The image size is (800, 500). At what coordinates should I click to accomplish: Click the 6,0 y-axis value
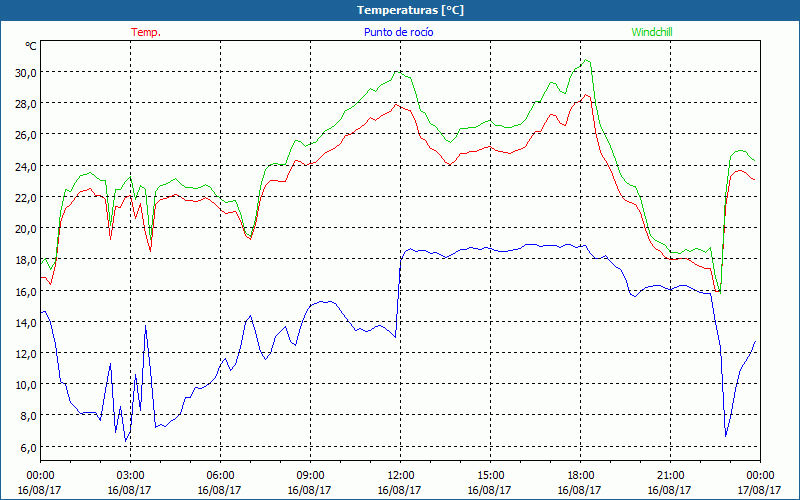coord(28,447)
